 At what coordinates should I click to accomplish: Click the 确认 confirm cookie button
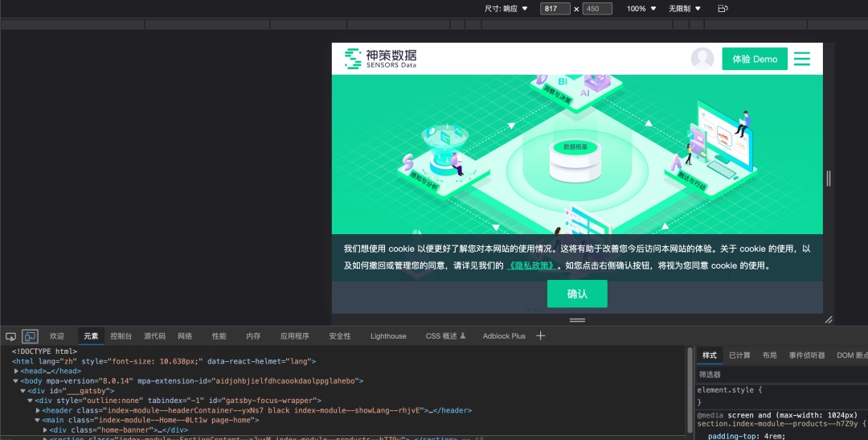pyautogui.click(x=577, y=294)
